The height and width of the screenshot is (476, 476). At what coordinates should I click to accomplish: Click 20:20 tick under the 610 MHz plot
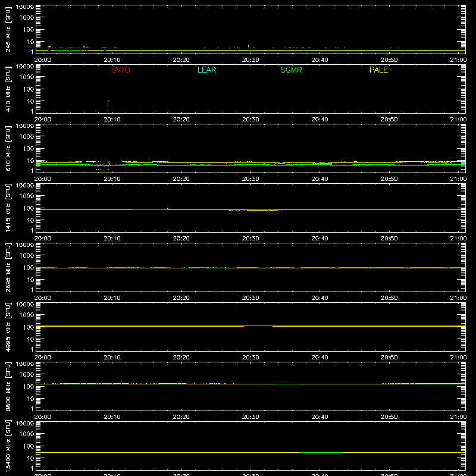181,179
